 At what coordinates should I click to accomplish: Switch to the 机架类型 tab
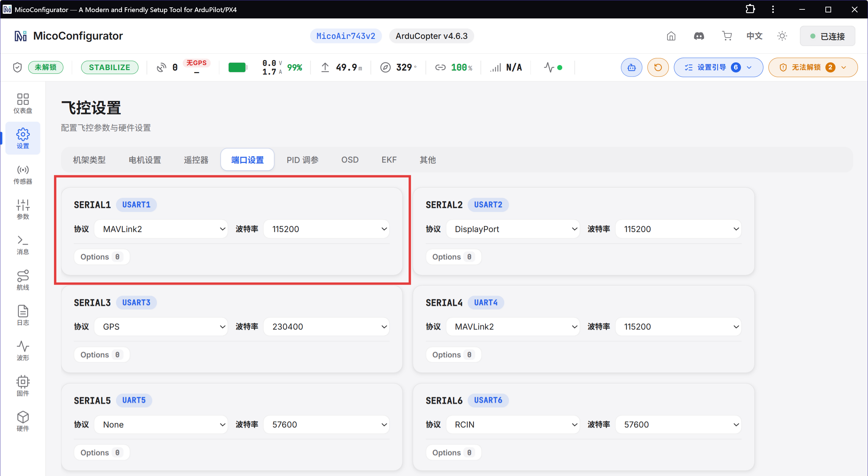[x=89, y=160]
